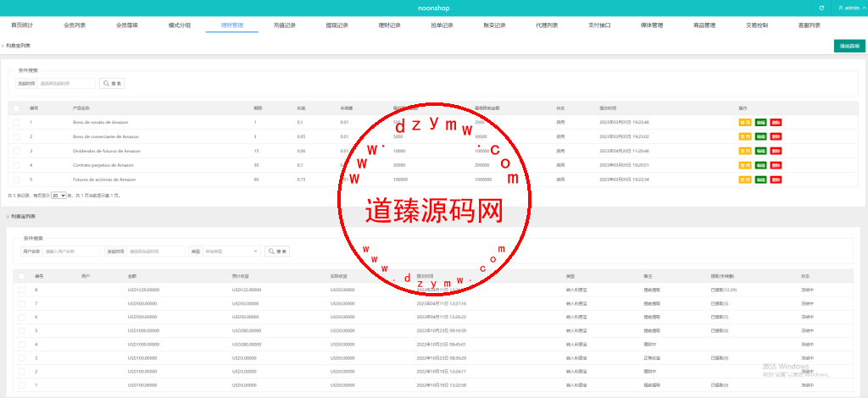Check records row number 5 checkbox

21,330
